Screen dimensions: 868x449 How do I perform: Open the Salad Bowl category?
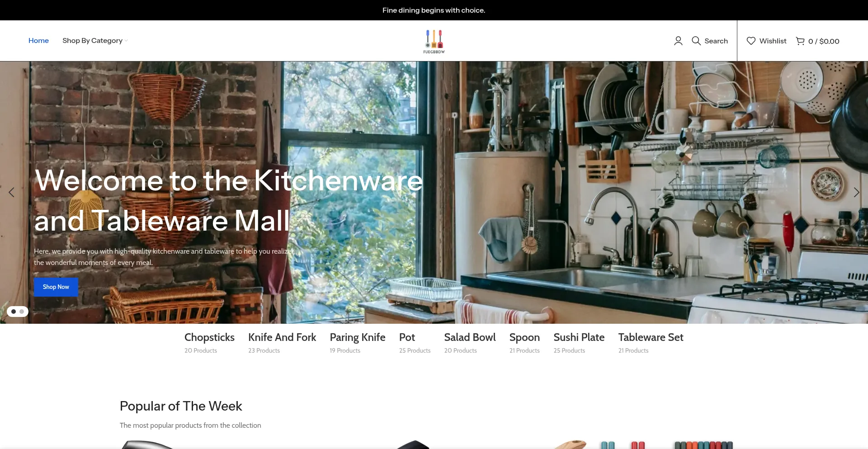(470, 337)
